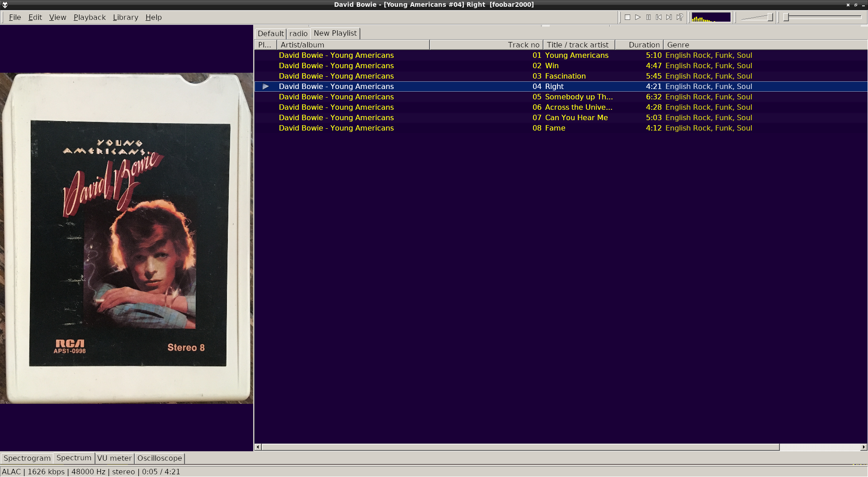Sort by the Track no column header
This screenshot has width=868, height=477.
tap(486, 45)
